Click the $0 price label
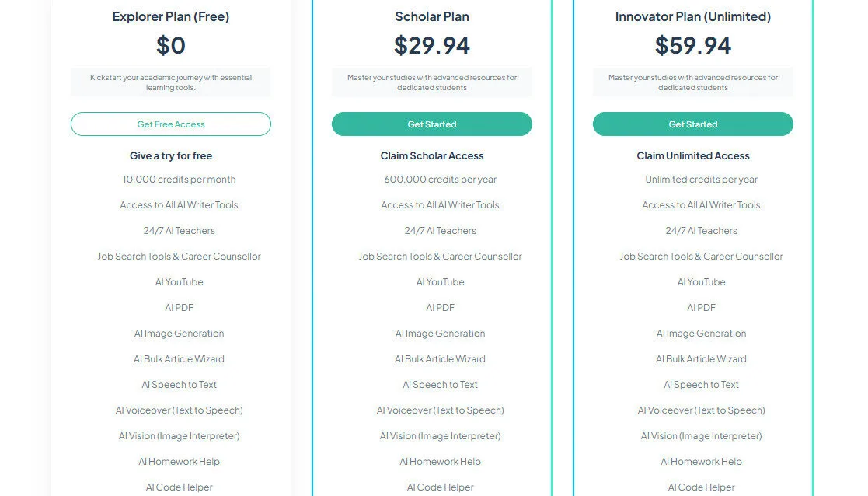 coord(170,45)
